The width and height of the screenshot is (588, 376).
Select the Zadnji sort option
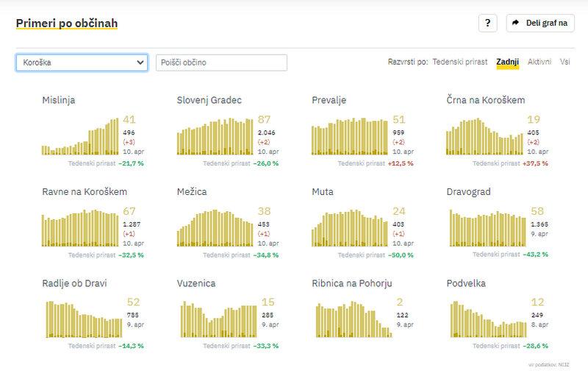[508, 63]
